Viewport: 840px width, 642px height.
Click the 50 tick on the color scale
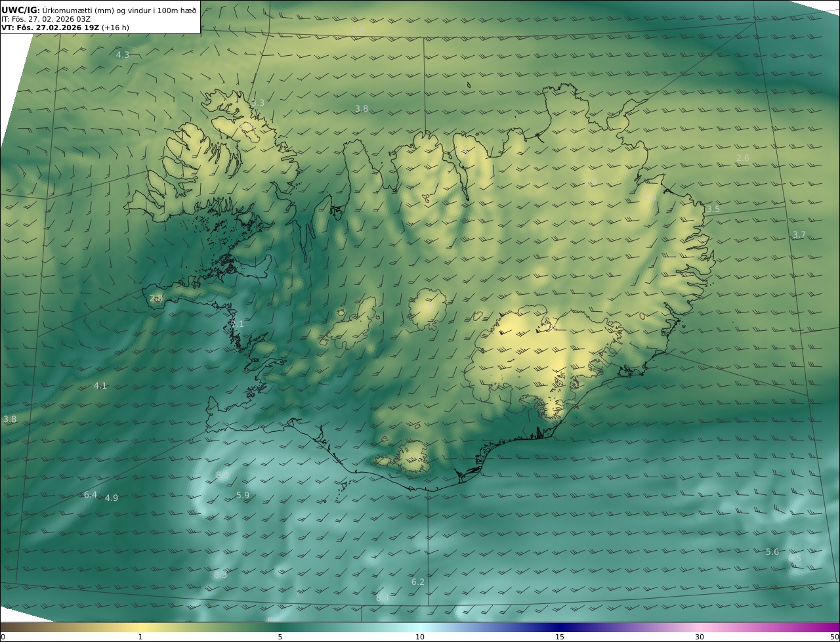(835, 637)
